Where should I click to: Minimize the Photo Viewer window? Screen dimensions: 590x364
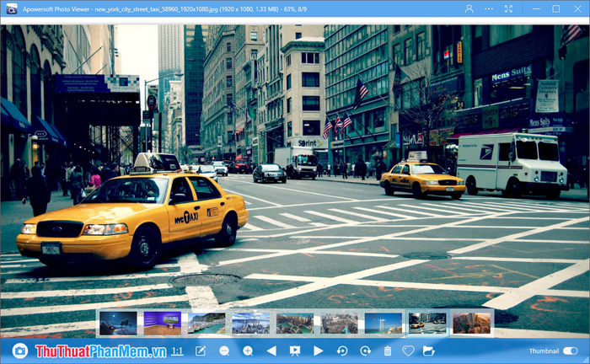click(x=536, y=8)
